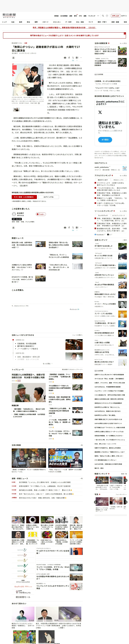Open the 首相、世論反発受け social ranking article
The height and width of the screenshot is (644, 129).
coord(112,219)
